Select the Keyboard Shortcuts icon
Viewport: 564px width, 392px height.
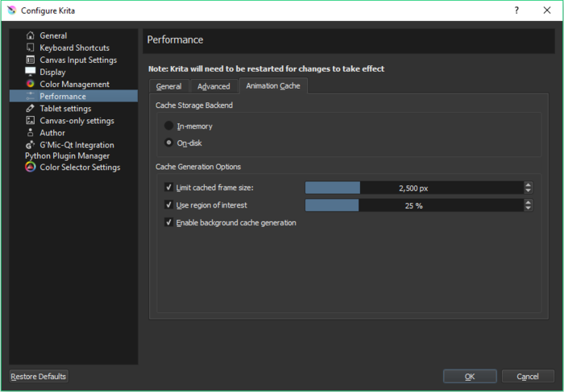31,47
